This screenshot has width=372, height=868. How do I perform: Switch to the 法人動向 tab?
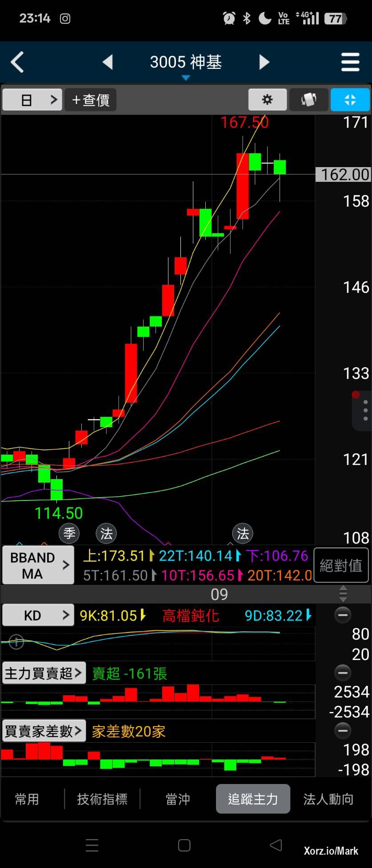(x=328, y=799)
